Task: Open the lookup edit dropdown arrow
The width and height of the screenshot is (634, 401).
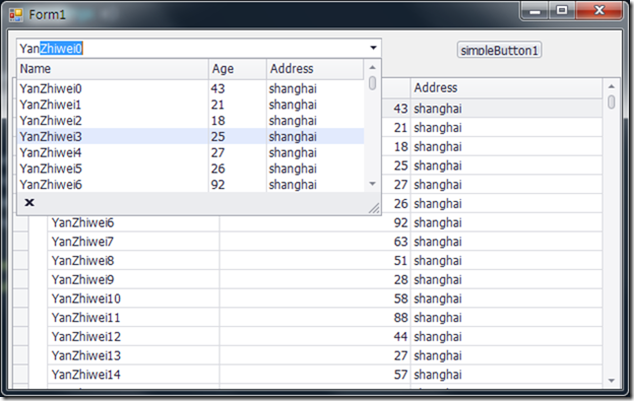Action: pos(373,48)
